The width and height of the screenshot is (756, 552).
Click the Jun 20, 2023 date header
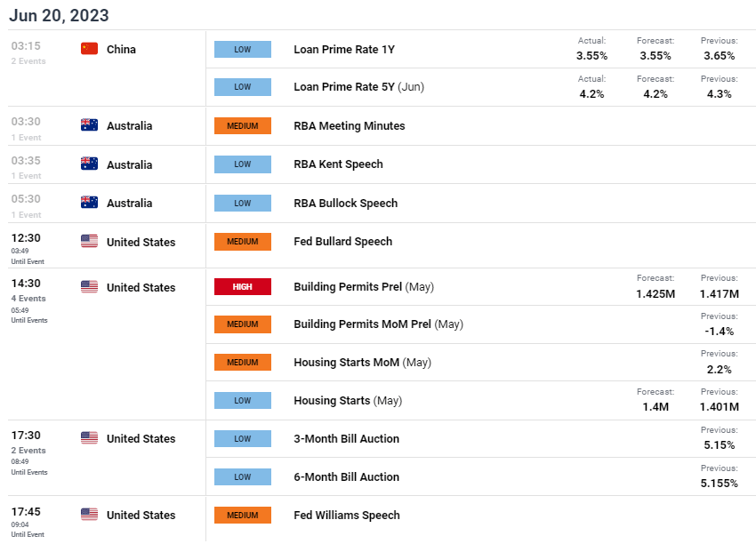click(59, 16)
